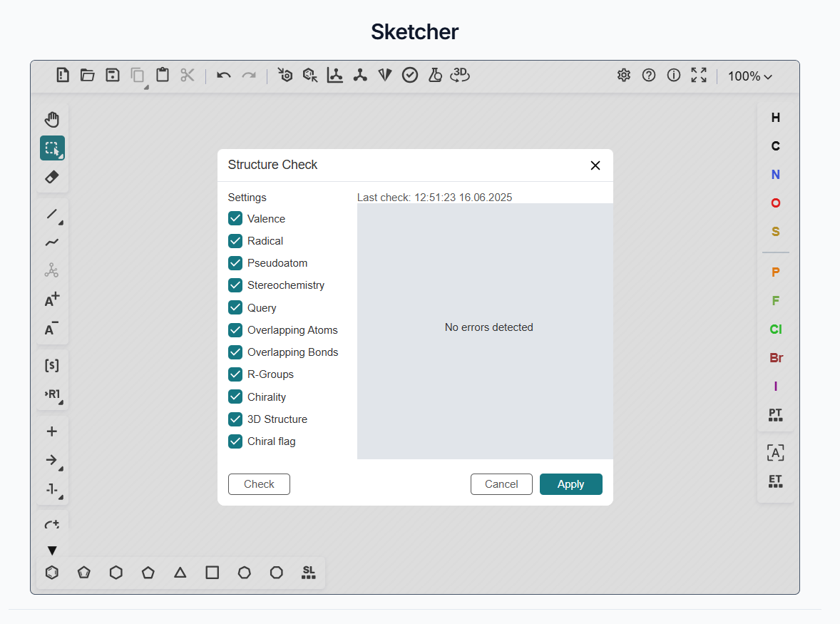Select the benzene ring template
The height and width of the screenshot is (624, 840).
[51, 572]
